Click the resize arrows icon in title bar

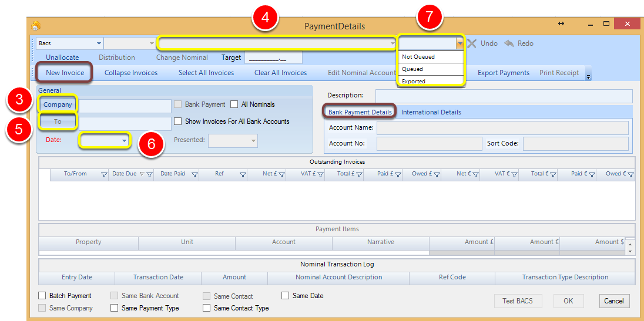(x=561, y=24)
